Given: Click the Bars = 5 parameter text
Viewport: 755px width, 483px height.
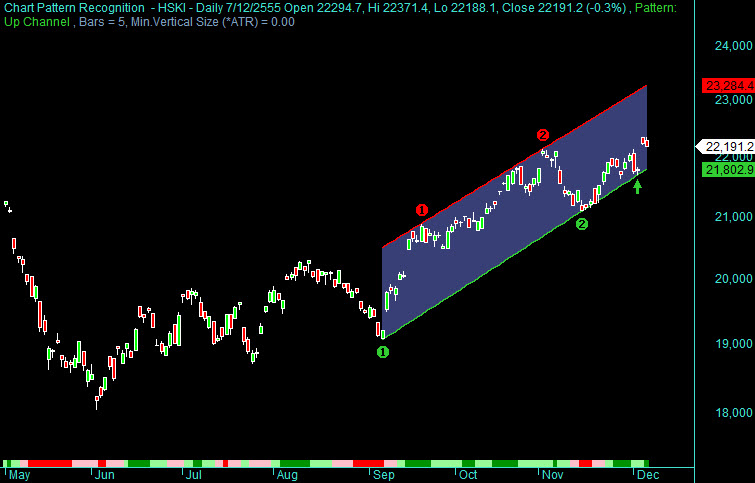Looking at the screenshot, I should [101, 22].
